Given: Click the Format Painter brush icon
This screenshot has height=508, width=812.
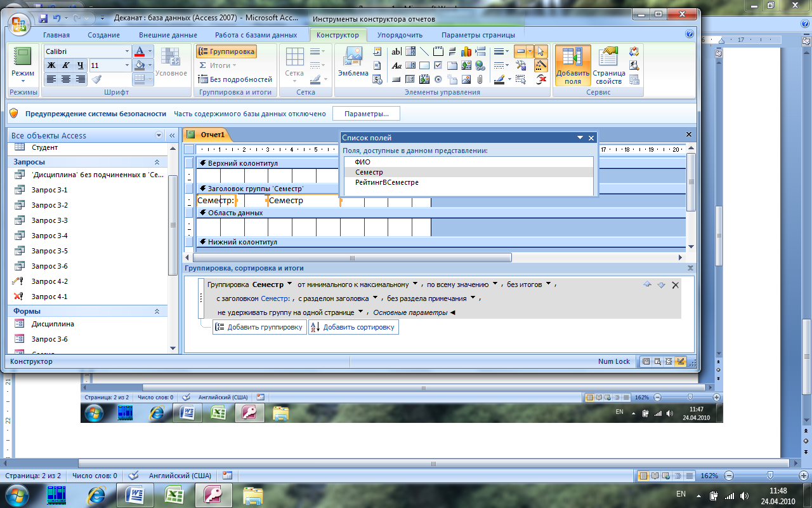Looking at the screenshot, I should pos(97,79).
